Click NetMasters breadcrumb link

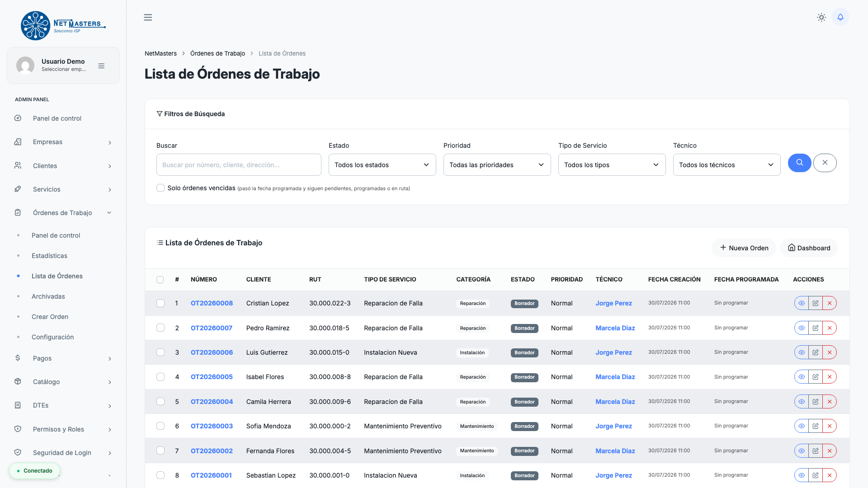click(x=160, y=53)
